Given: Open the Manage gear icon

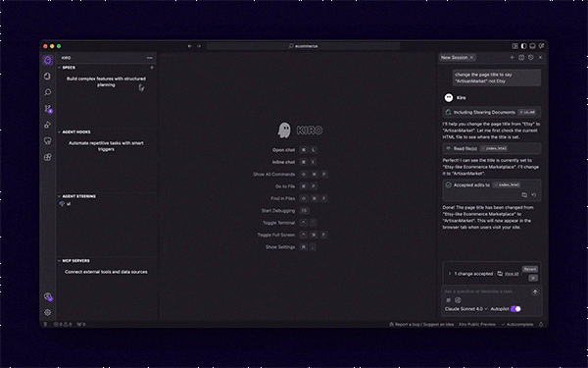Looking at the screenshot, I should pos(48,312).
